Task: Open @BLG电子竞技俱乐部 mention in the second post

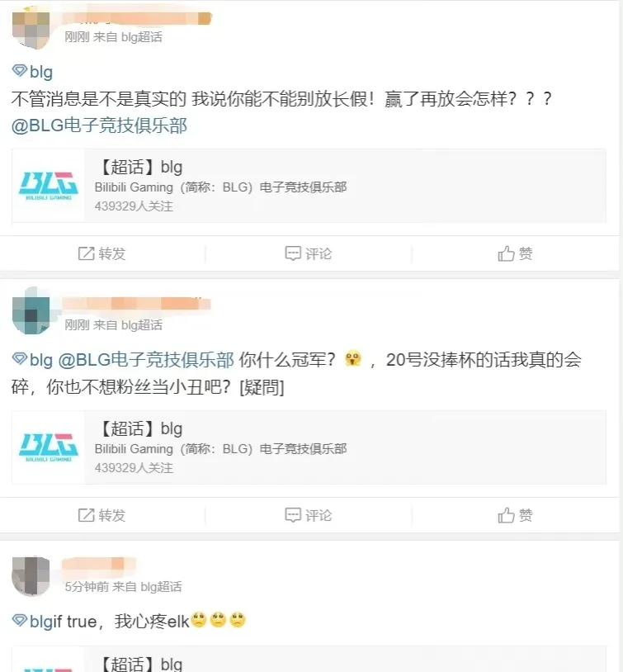Action: [x=146, y=359]
